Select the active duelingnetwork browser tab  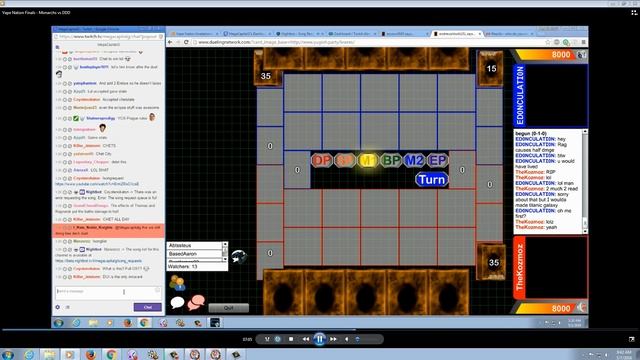coord(456,33)
